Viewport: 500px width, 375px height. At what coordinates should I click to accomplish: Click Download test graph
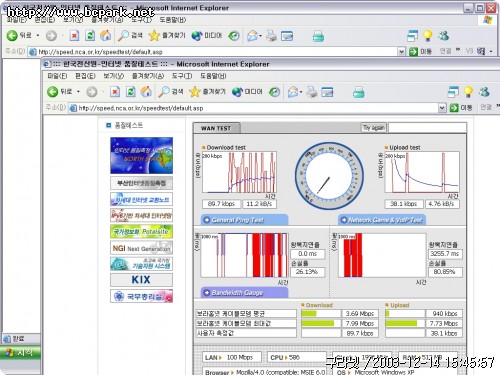[x=239, y=172]
